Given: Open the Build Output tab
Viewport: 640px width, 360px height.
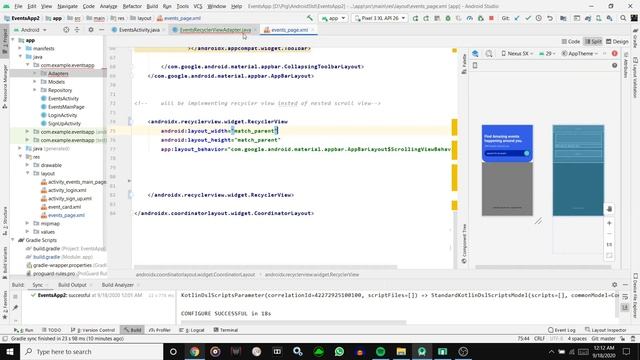Looking at the screenshot, I should click(72, 284).
